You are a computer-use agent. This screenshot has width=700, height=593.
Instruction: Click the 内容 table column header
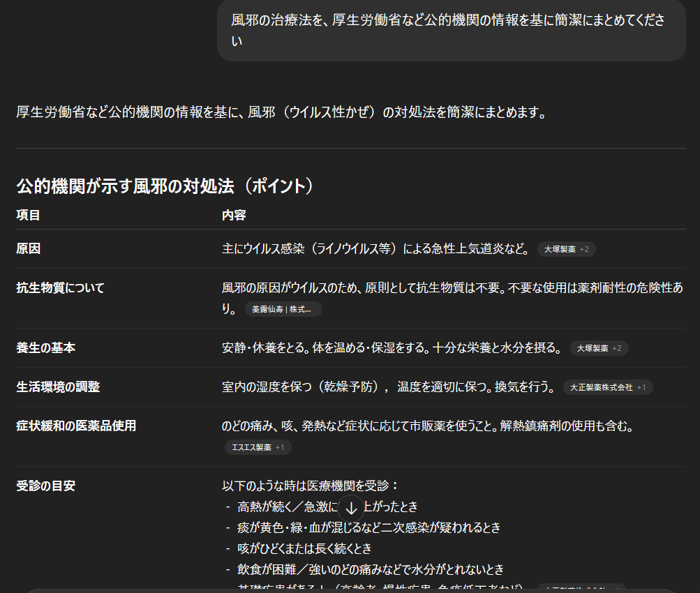pyautogui.click(x=234, y=215)
